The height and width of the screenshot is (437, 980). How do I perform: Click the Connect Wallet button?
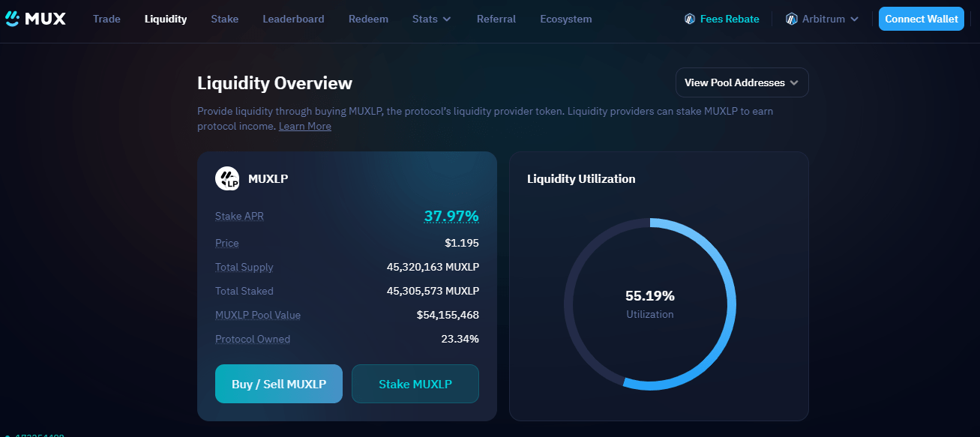[922, 19]
